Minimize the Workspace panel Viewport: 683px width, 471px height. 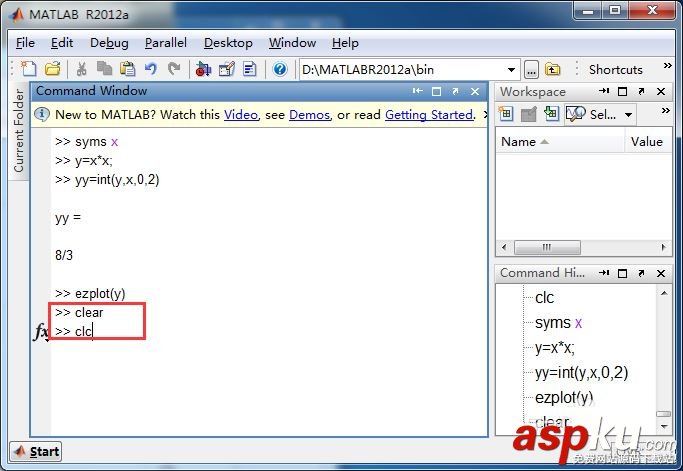point(604,91)
